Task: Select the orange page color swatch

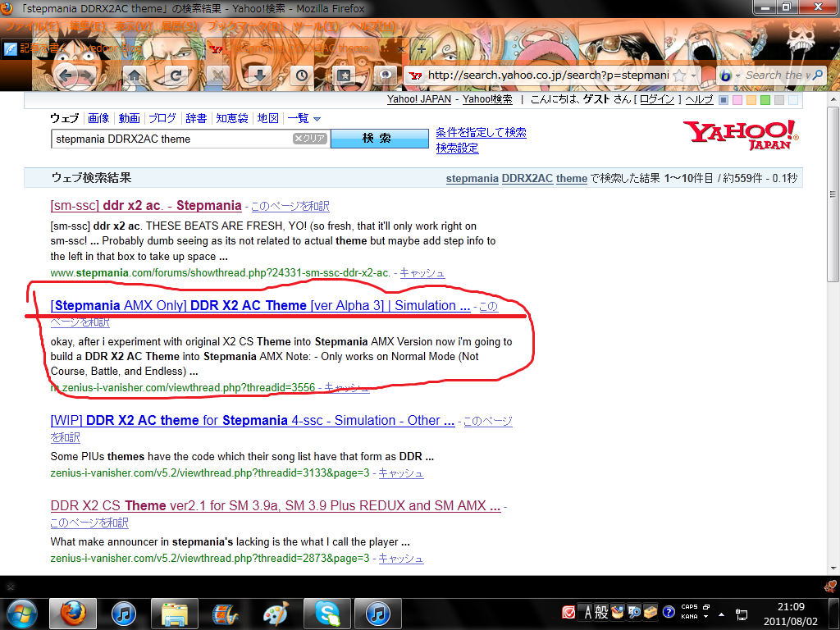Action: (751, 100)
